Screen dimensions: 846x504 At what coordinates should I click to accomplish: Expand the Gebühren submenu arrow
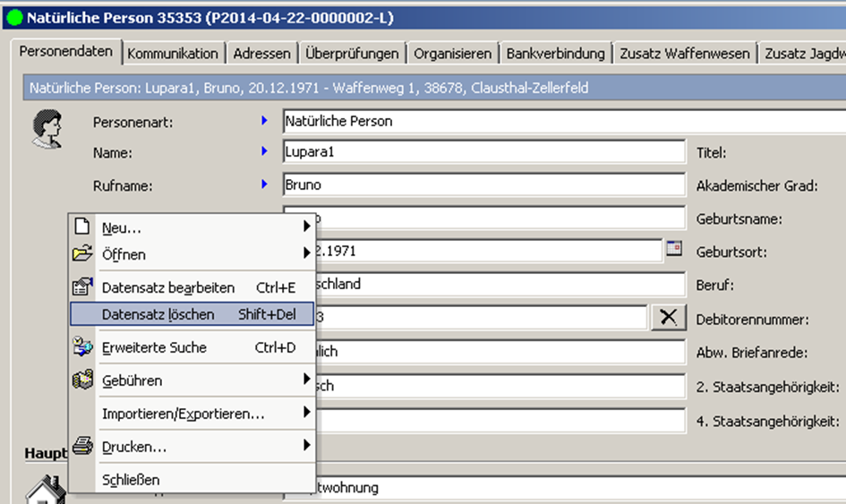click(307, 380)
